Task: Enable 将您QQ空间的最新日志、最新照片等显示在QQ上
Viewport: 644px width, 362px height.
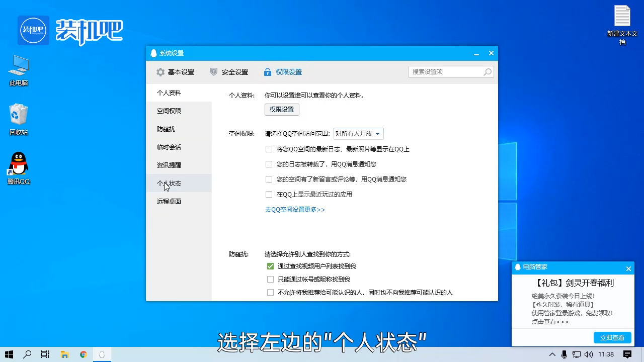Action: tap(270, 149)
